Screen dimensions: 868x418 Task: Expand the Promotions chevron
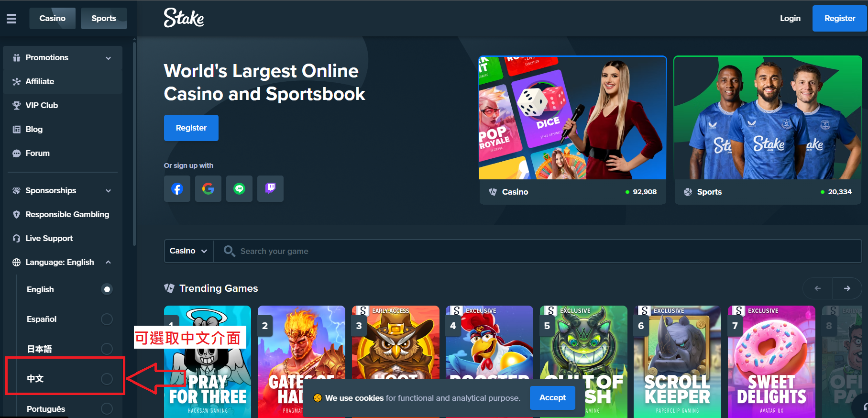(109, 58)
